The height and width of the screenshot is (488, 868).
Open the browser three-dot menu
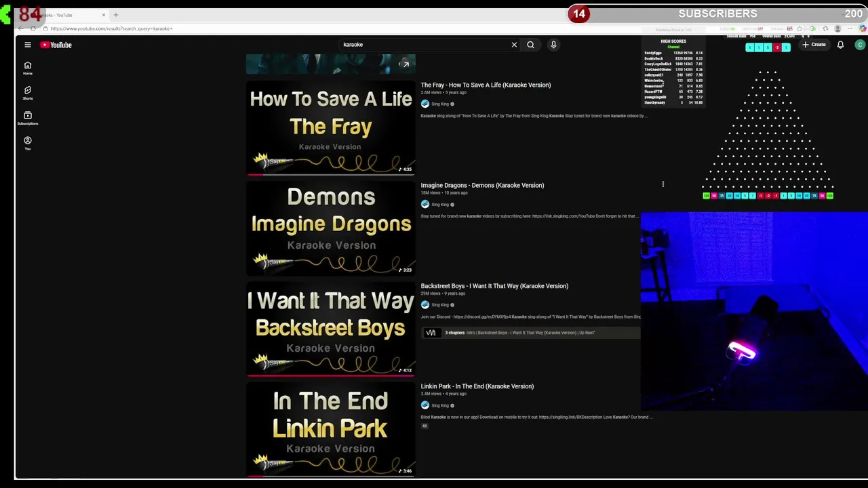(x=850, y=28)
